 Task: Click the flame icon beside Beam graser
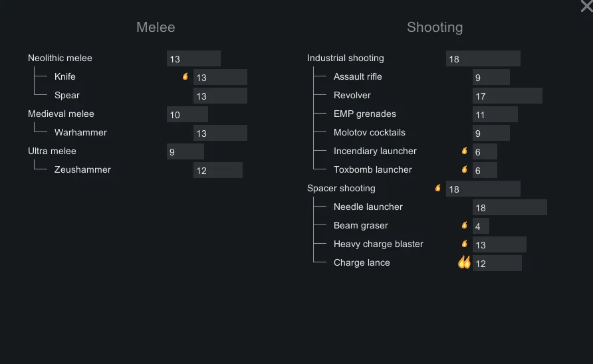(x=465, y=225)
